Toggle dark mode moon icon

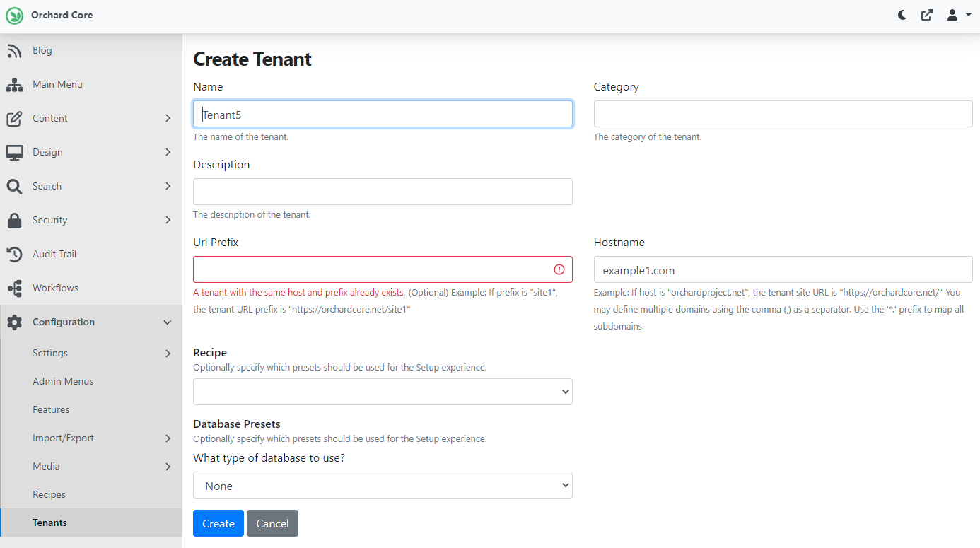[902, 15]
